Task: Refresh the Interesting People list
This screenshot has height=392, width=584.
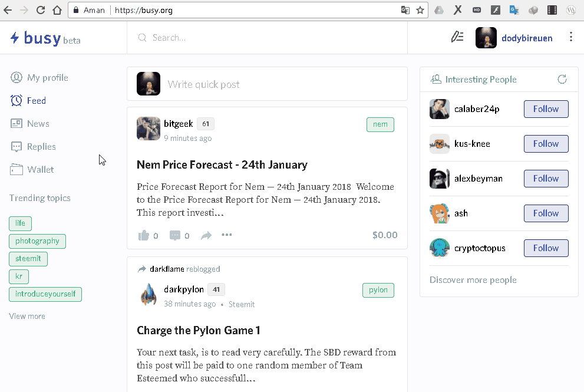Action: [562, 79]
